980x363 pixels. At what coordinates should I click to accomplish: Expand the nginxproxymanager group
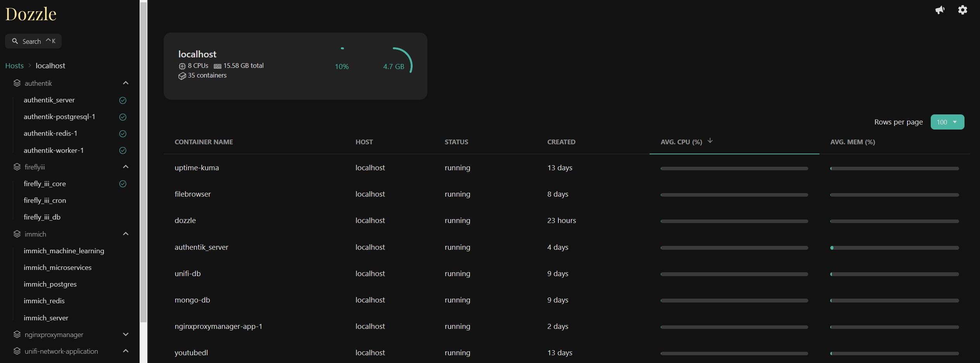pyautogui.click(x=125, y=334)
